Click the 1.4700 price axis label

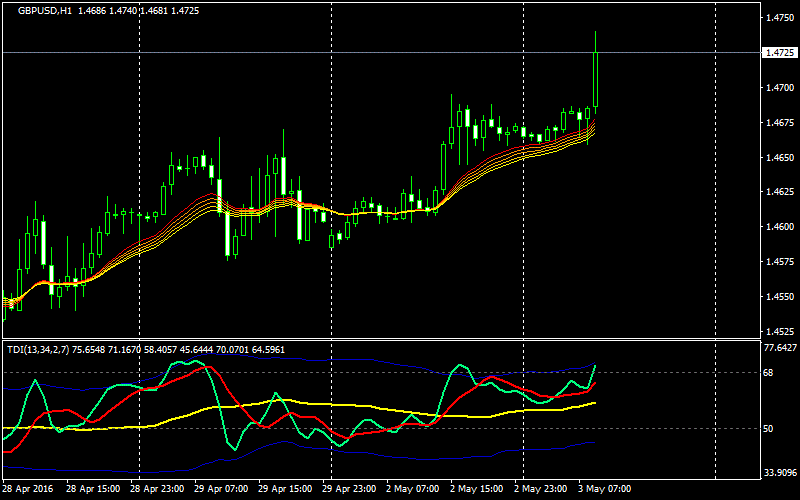click(780, 88)
